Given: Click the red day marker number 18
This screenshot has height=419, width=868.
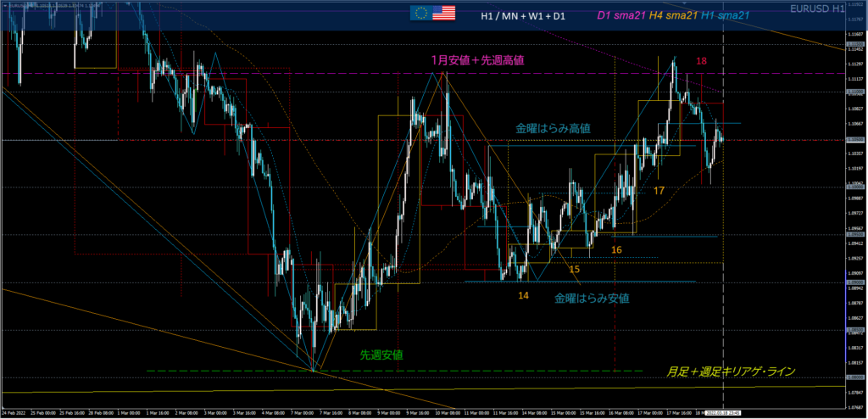Looking at the screenshot, I should [702, 62].
